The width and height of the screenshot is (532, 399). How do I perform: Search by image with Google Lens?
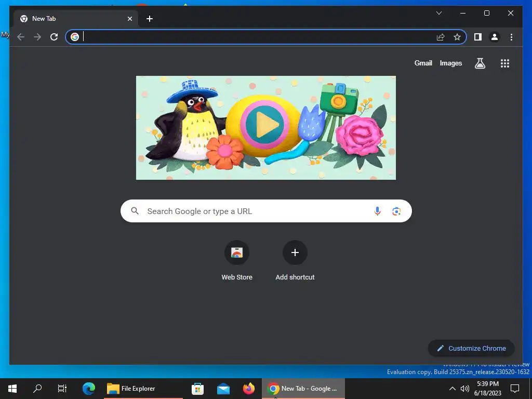[x=396, y=211]
